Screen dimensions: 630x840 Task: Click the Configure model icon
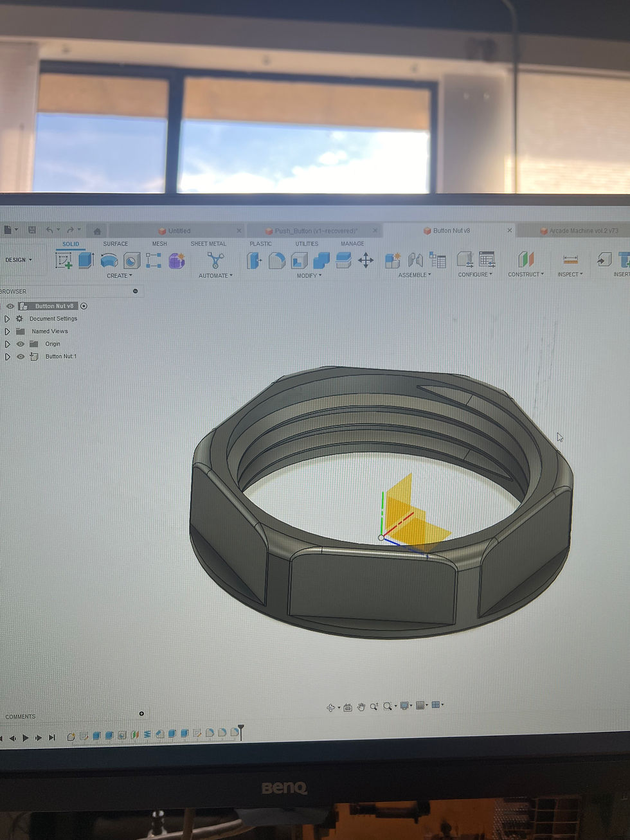pos(465,259)
